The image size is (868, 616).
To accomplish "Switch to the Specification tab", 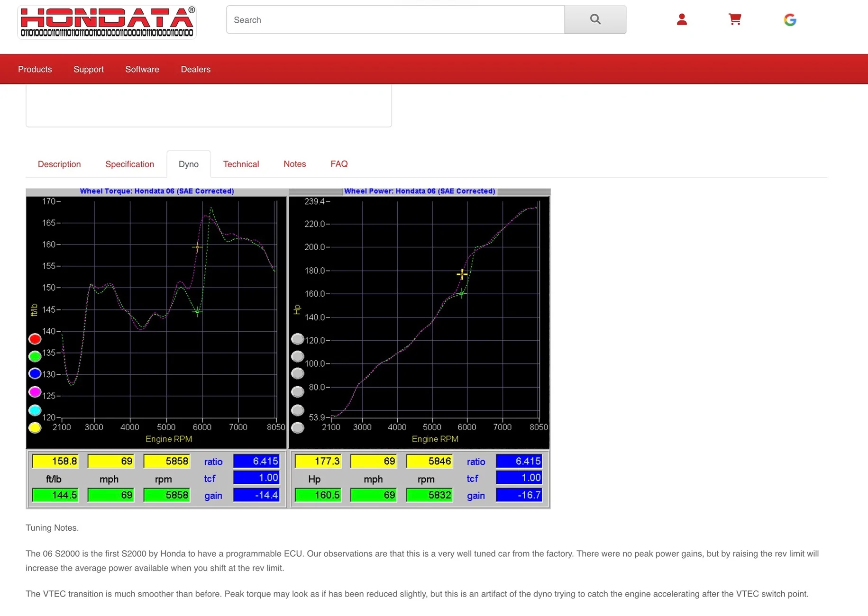I will click(x=130, y=164).
